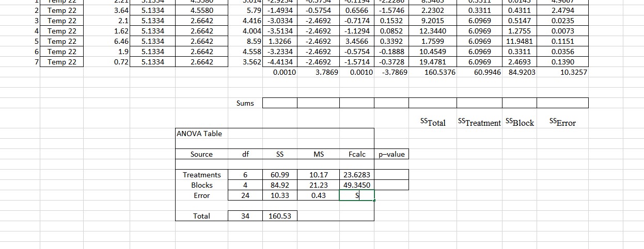Select the Error row label
The width and height of the screenshot is (644, 249).
(x=201, y=195)
